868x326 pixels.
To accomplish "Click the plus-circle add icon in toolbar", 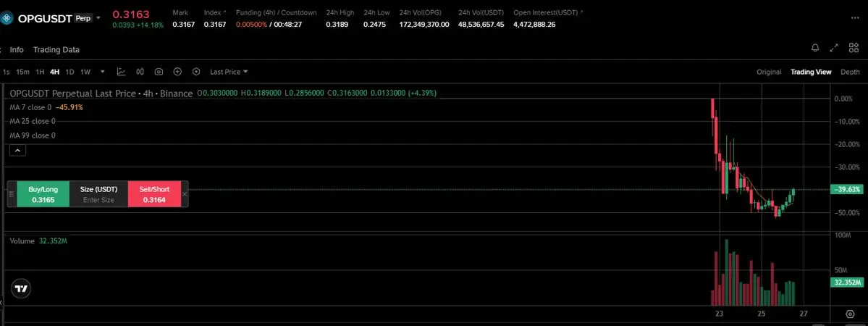I will pos(177,72).
